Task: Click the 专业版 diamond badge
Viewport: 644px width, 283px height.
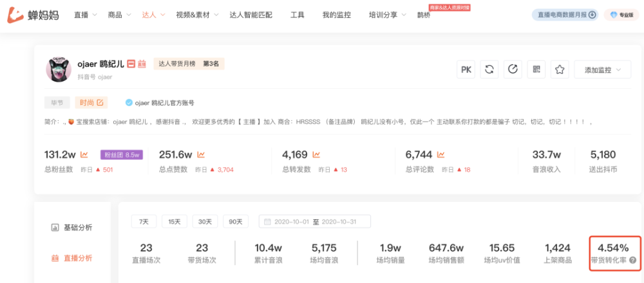Action: 621,15
